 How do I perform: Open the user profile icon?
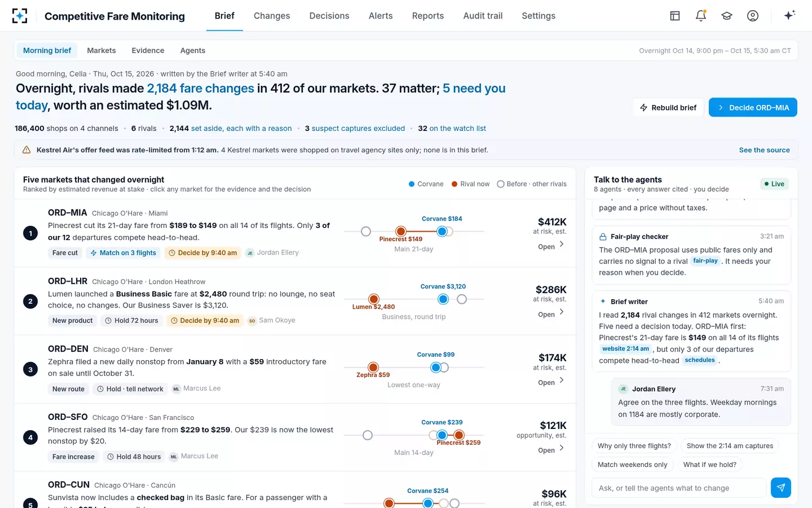click(x=753, y=16)
